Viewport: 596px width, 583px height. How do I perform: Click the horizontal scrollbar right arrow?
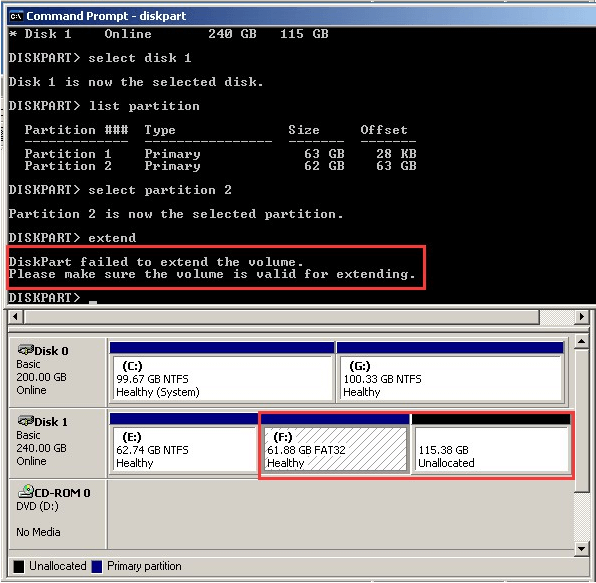click(582, 316)
